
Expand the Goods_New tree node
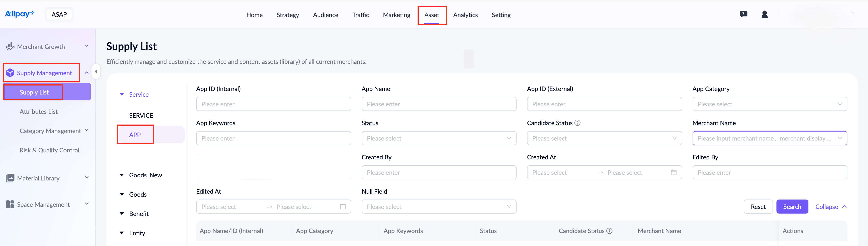point(122,175)
